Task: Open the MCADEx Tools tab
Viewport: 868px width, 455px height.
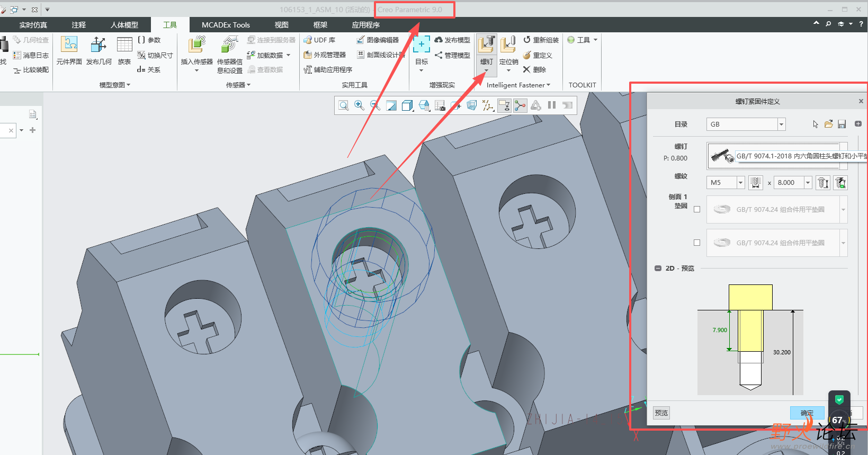Action: 226,25
